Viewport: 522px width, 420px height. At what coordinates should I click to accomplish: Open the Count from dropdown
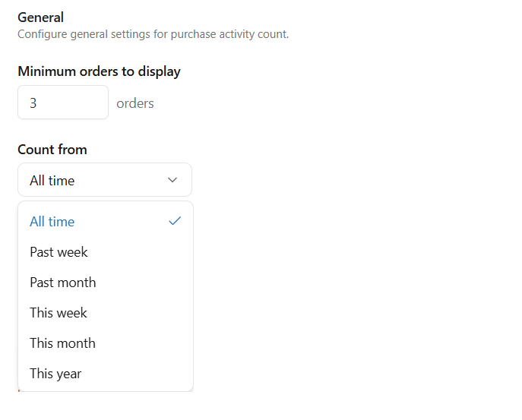(x=105, y=180)
